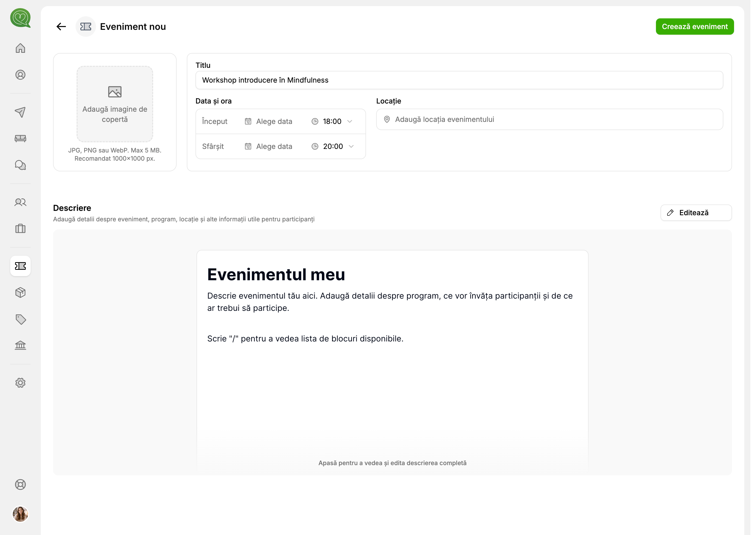Click the image placeholder icon

tap(115, 92)
